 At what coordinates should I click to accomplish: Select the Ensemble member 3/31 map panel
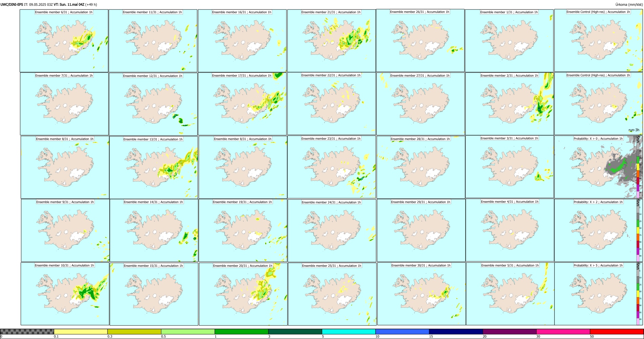(x=509, y=167)
